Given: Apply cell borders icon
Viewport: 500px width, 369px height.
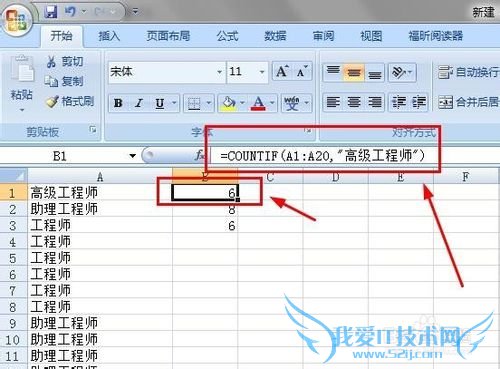Looking at the screenshot, I should click(194, 103).
